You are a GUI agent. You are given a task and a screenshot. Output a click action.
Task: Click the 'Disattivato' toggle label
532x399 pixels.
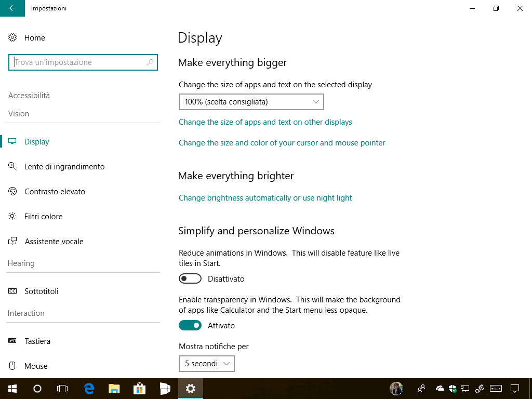point(226,279)
